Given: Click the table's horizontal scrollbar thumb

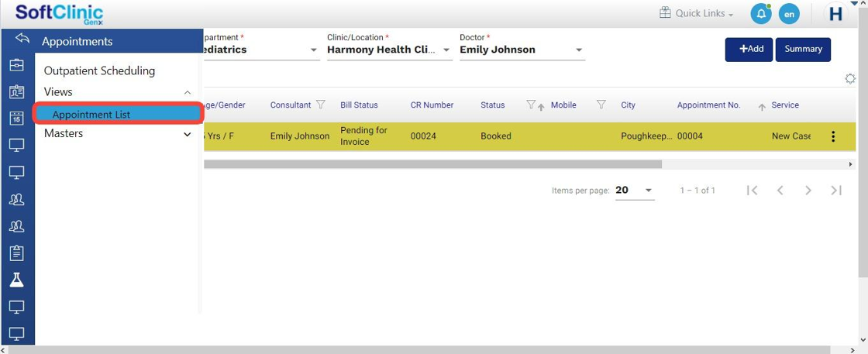Looking at the screenshot, I should pos(433,164).
